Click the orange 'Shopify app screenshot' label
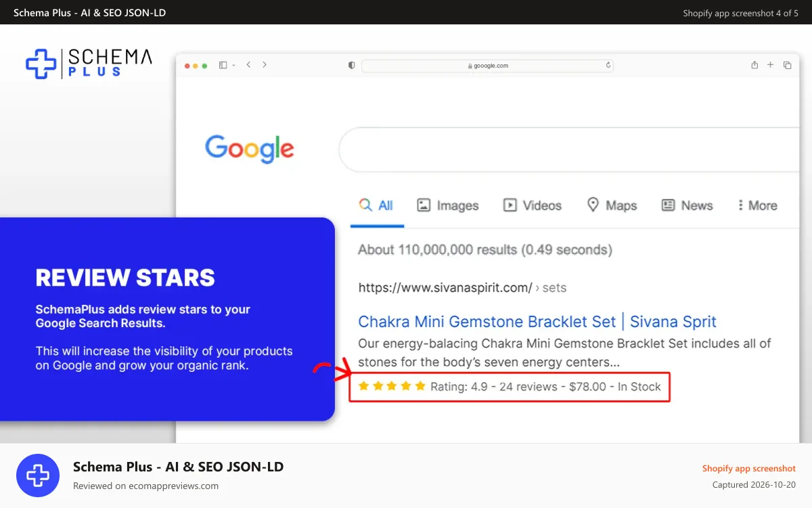 point(748,469)
